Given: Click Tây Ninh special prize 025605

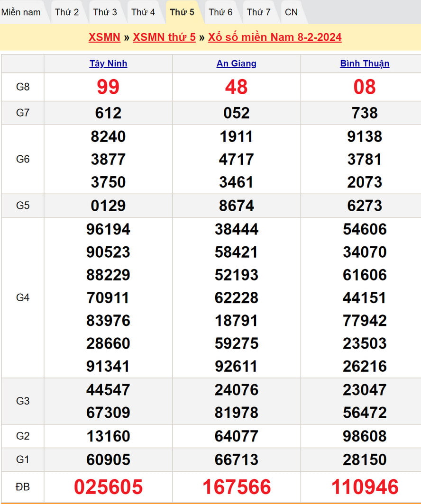Looking at the screenshot, I should (x=108, y=487).
